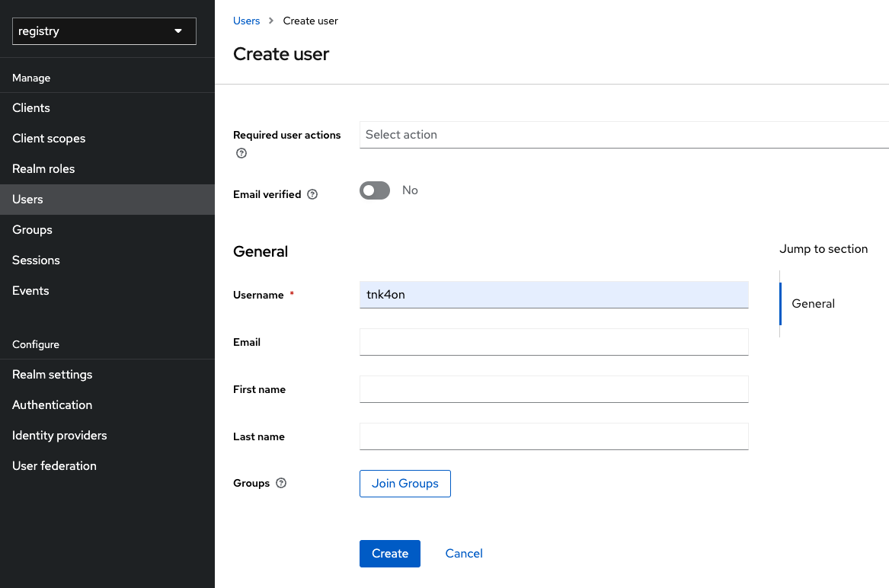889x588 pixels.
Task: Go to the Realm roles section
Action: 43,168
